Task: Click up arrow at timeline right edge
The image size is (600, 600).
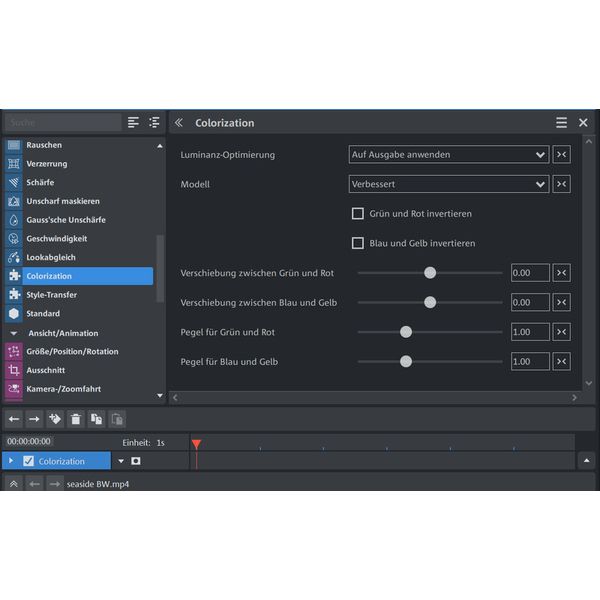Action: point(586,461)
